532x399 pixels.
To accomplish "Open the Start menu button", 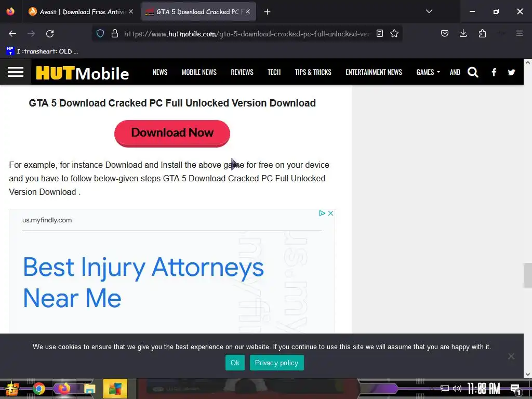I will (x=11, y=389).
